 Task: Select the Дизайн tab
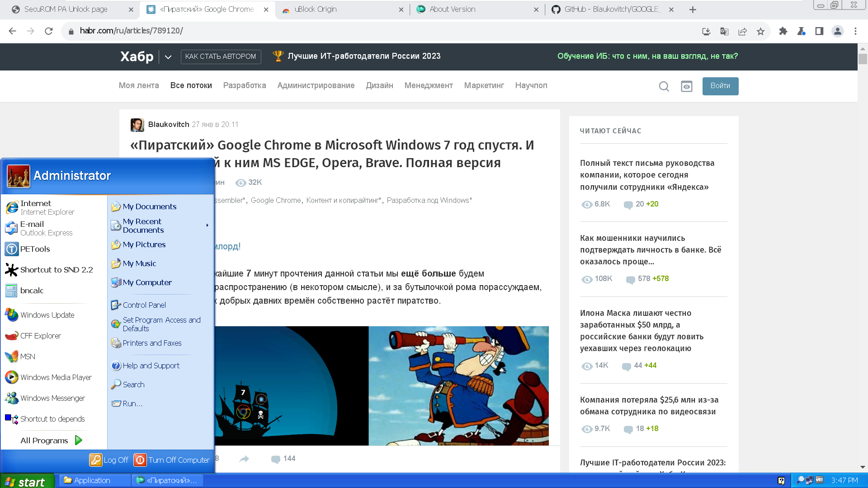[x=379, y=85]
